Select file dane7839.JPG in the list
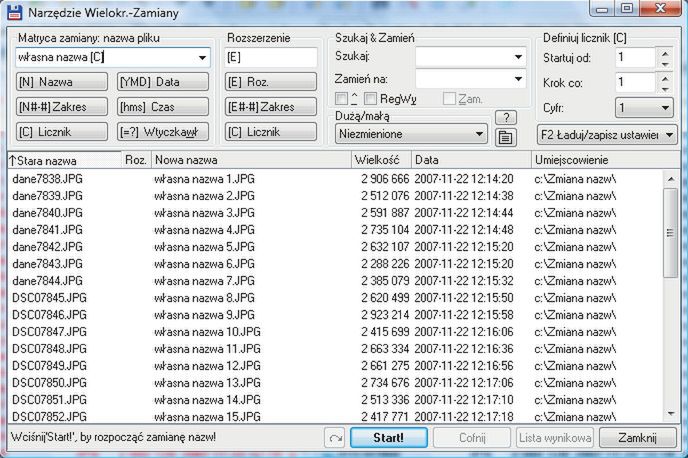This screenshot has width=688, height=458. point(47,196)
